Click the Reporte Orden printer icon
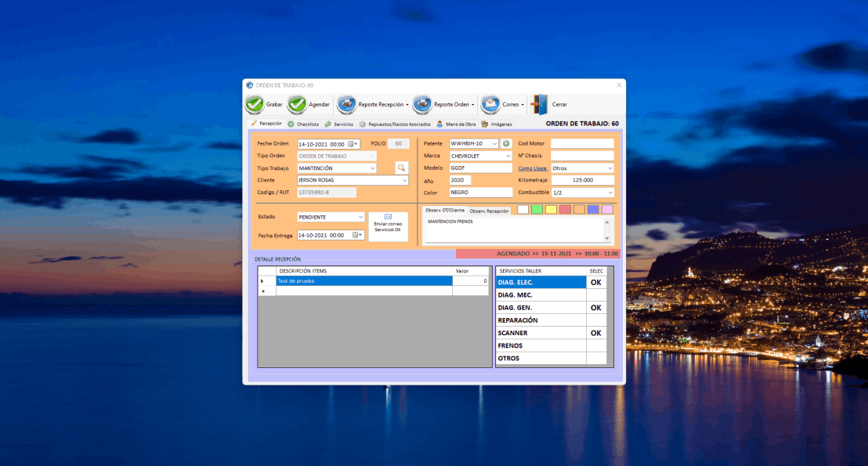The width and height of the screenshot is (868, 466). click(422, 104)
